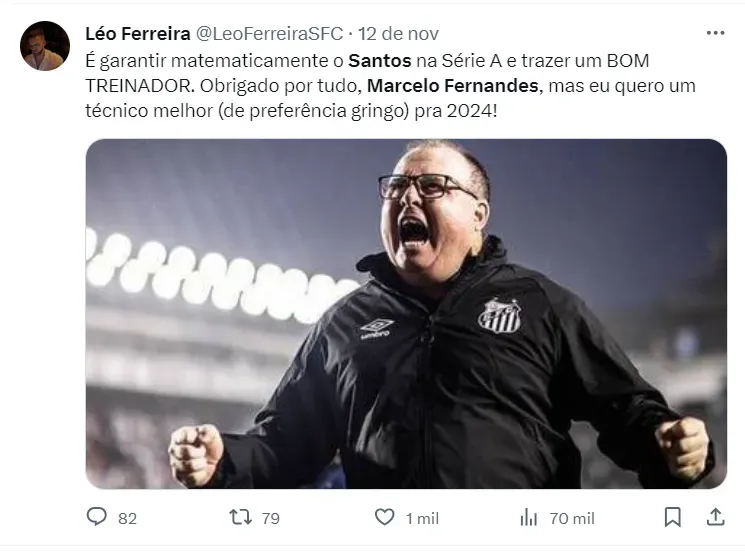Click the reply speech bubble icon

coord(97,517)
